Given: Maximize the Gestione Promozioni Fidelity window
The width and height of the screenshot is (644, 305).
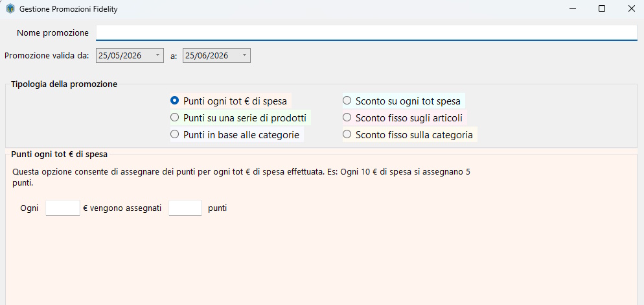Looking at the screenshot, I should pos(602,8).
